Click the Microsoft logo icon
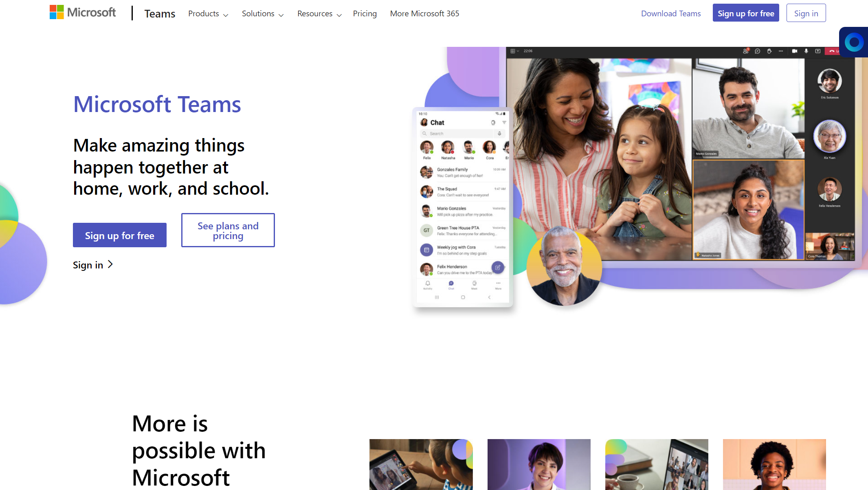This screenshot has height=490, width=868. (x=56, y=12)
